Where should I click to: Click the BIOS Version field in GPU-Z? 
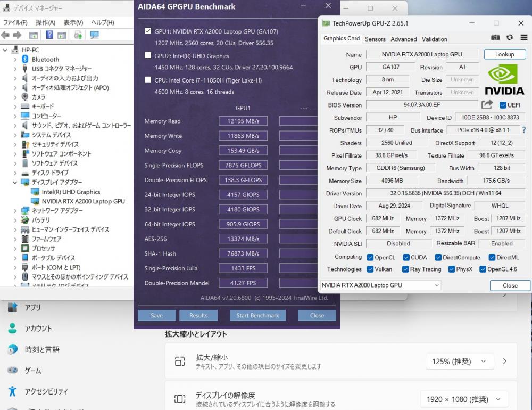422,105
